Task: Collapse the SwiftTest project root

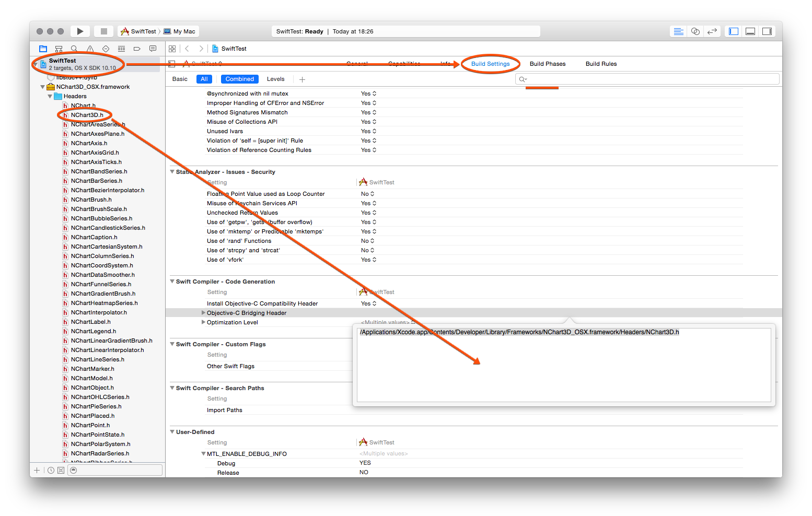Action: pos(36,64)
